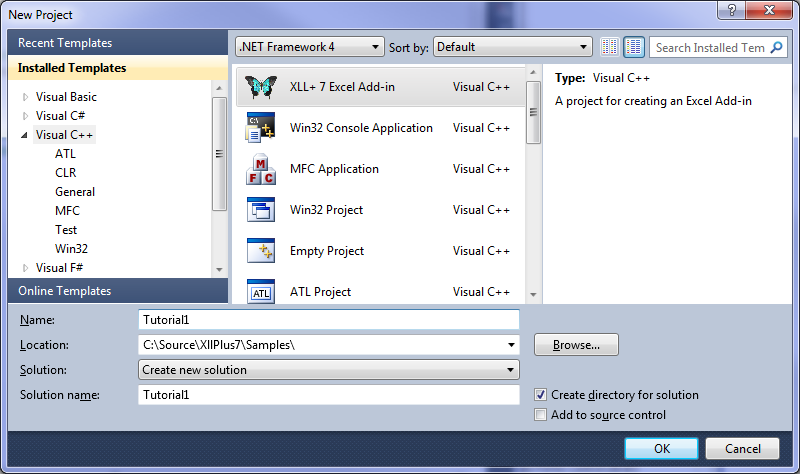
Task: Click the OK button
Action: point(661,448)
